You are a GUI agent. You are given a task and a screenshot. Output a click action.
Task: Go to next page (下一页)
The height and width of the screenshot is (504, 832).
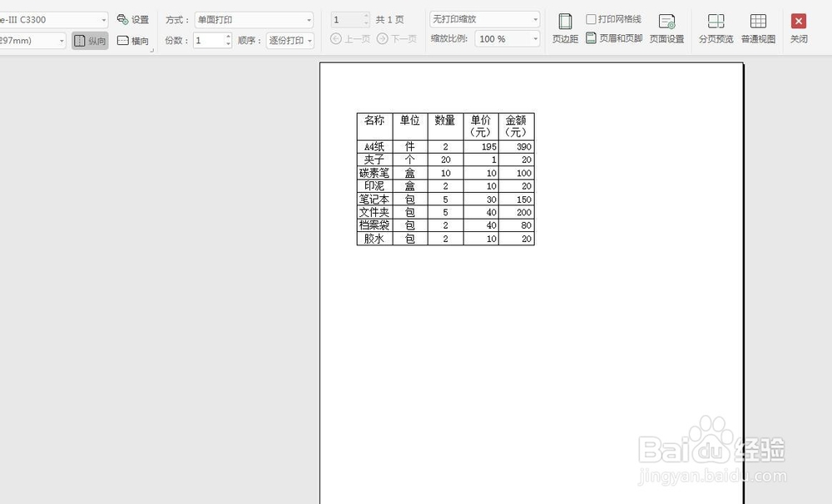[396, 39]
